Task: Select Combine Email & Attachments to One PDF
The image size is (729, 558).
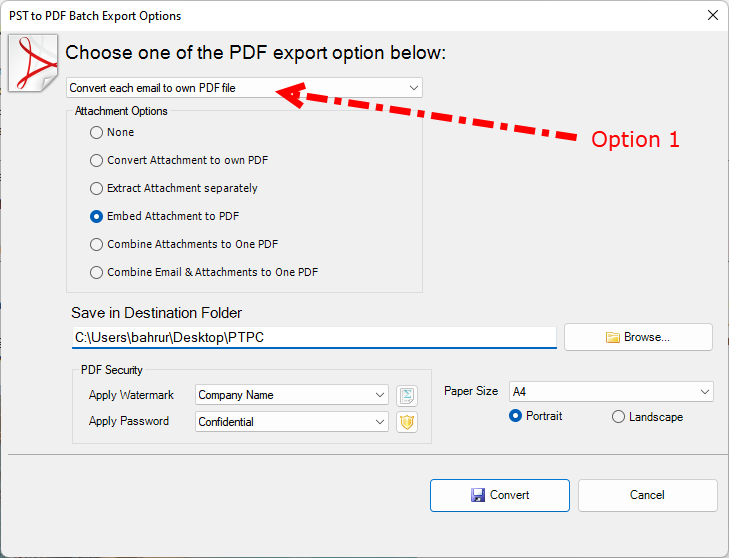Action: (97, 272)
